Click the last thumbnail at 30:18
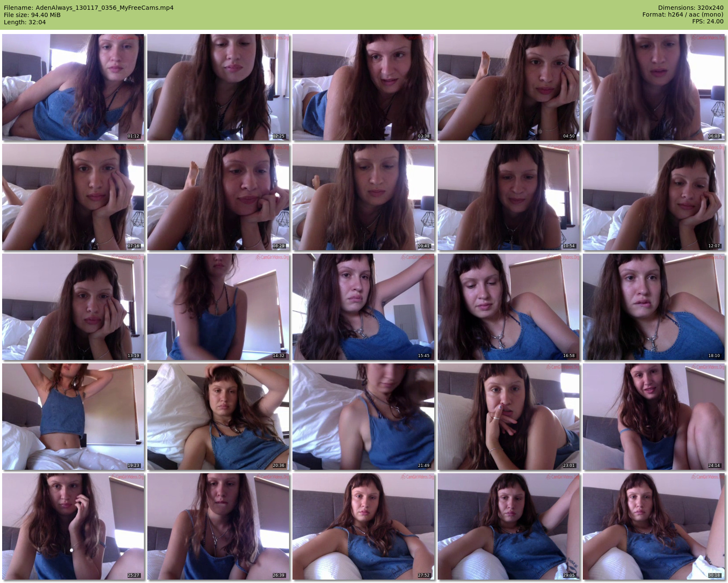The image size is (728, 583). coord(654,526)
